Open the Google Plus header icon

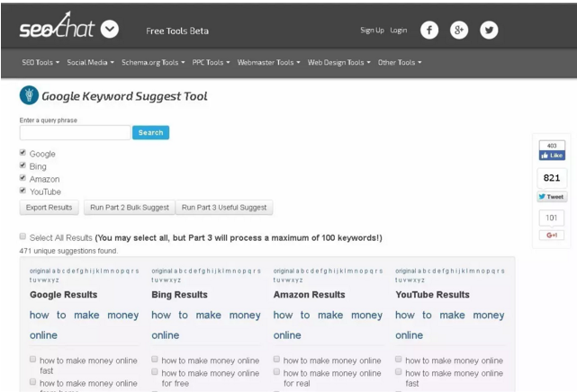pos(459,31)
